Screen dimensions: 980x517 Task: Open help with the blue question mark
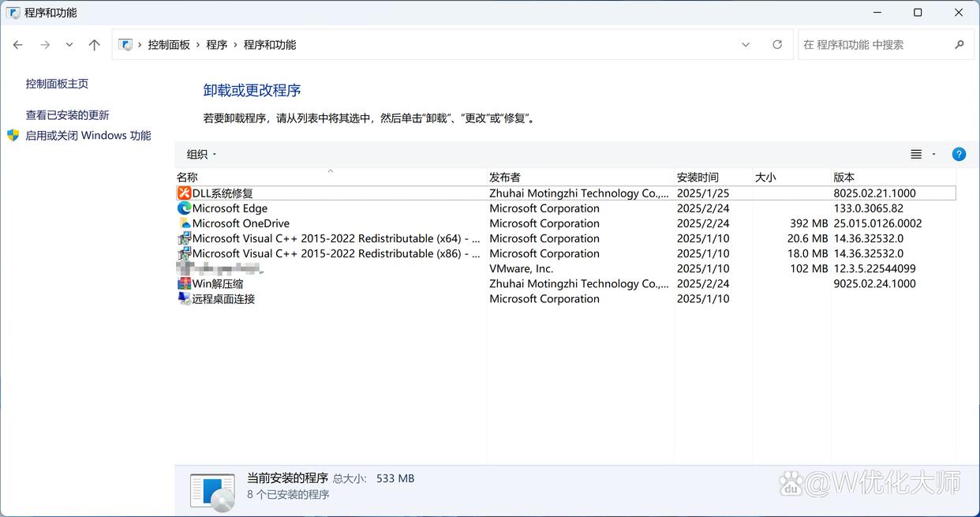pos(959,155)
